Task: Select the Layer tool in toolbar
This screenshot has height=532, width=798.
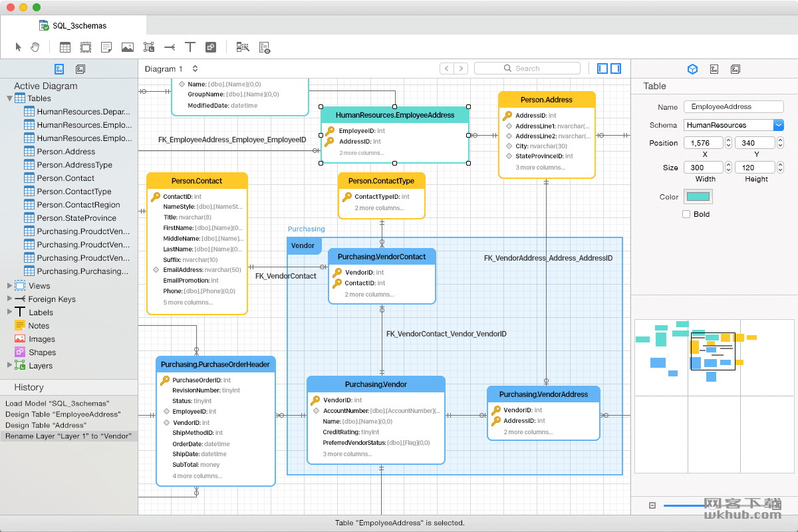Action: point(149,47)
